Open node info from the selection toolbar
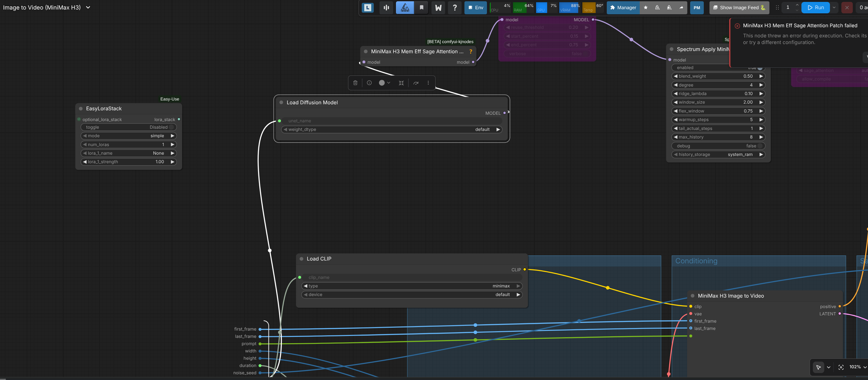The height and width of the screenshot is (380, 868). click(x=369, y=83)
